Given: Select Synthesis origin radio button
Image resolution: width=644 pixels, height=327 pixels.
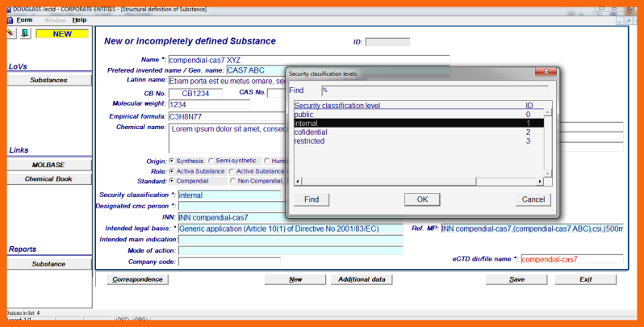Looking at the screenshot, I should coord(172,161).
